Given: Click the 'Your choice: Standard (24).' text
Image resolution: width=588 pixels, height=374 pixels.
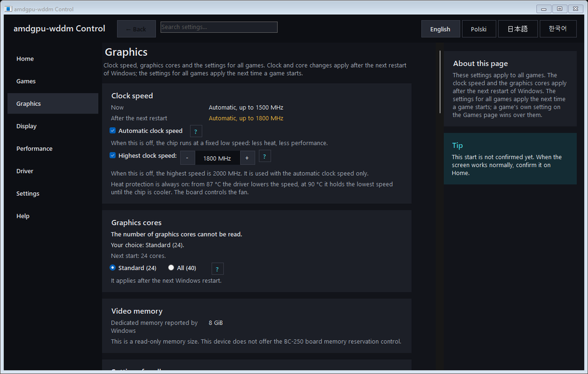Looking at the screenshot, I should point(148,245).
